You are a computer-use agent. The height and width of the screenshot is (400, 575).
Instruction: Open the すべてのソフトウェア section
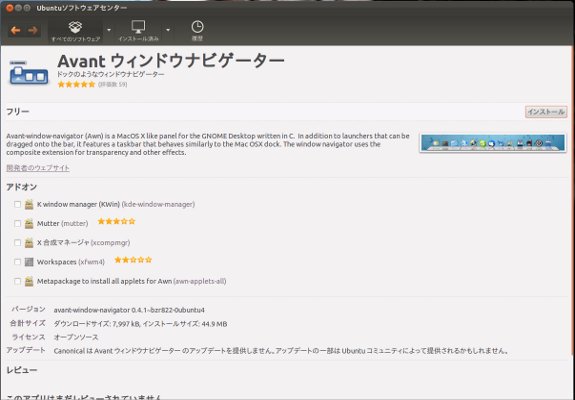point(75,31)
